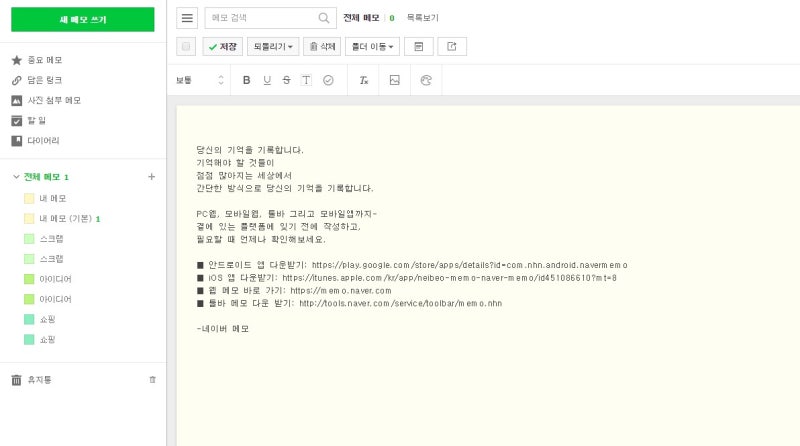This screenshot has height=446, width=800.
Task: Click the checkbox icon next to 할 일
Action: [17, 120]
